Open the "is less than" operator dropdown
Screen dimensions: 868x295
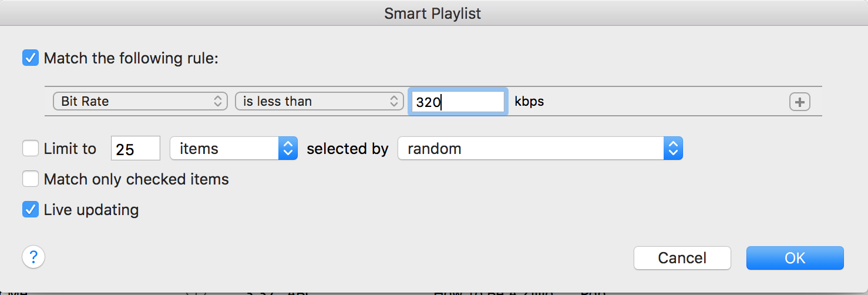(319, 102)
